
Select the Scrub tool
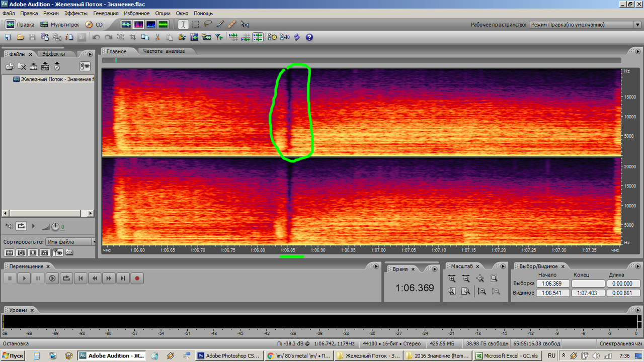coord(245,24)
